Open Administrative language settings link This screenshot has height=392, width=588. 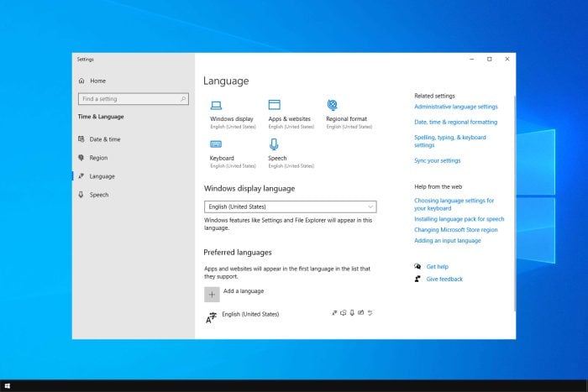pyautogui.click(x=456, y=107)
